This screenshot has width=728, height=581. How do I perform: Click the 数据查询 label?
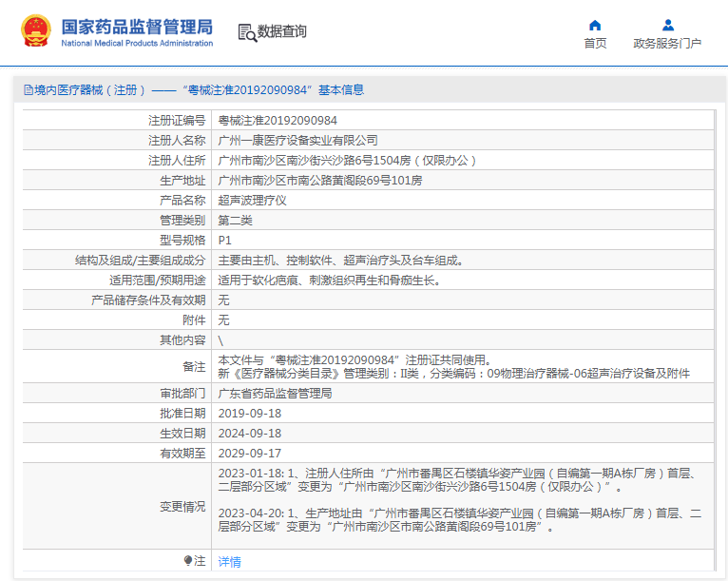click(x=282, y=31)
